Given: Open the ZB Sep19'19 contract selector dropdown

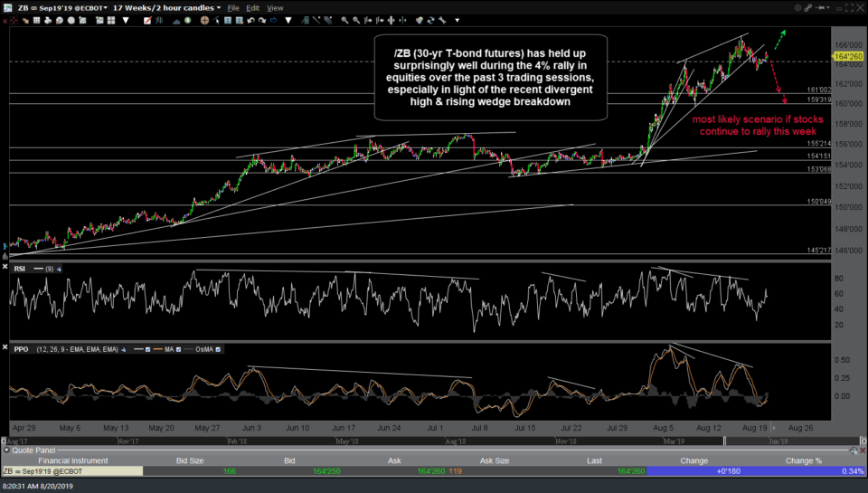Looking at the screenshot, I should coord(62,8).
